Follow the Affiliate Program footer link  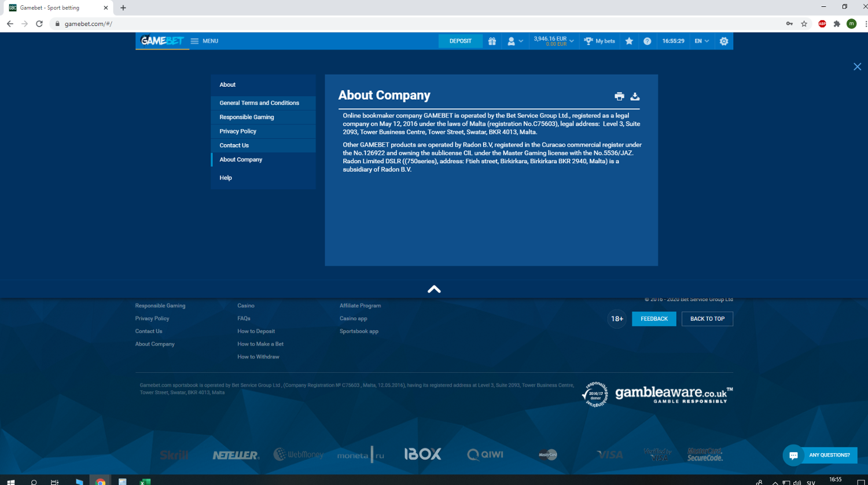point(360,306)
